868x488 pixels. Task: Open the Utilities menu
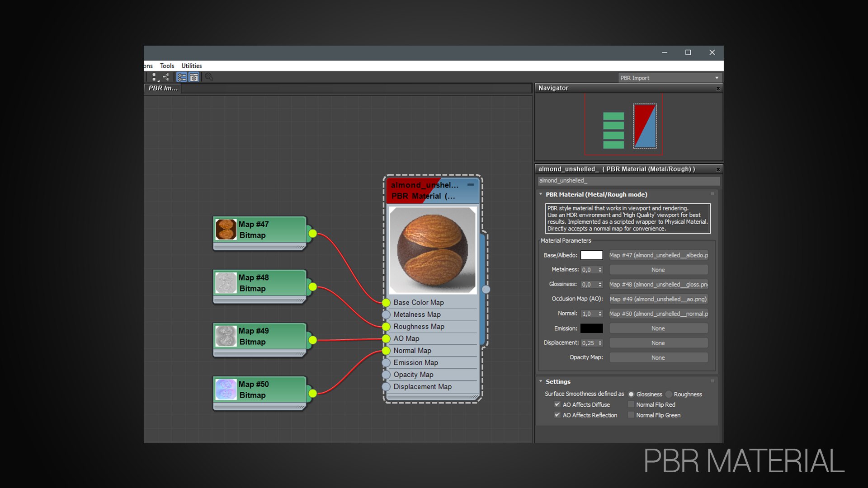[192, 66]
